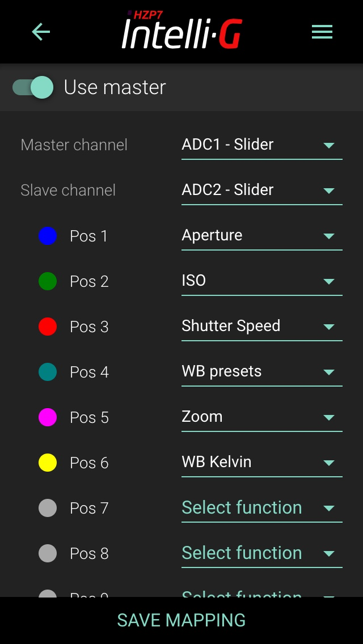Click the green Pos 2 color dot

point(48,281)
